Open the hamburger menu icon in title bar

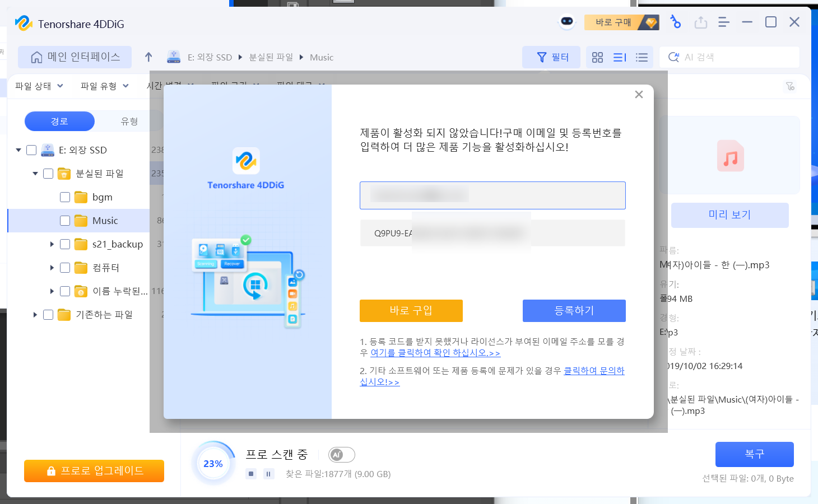point(724,22)
